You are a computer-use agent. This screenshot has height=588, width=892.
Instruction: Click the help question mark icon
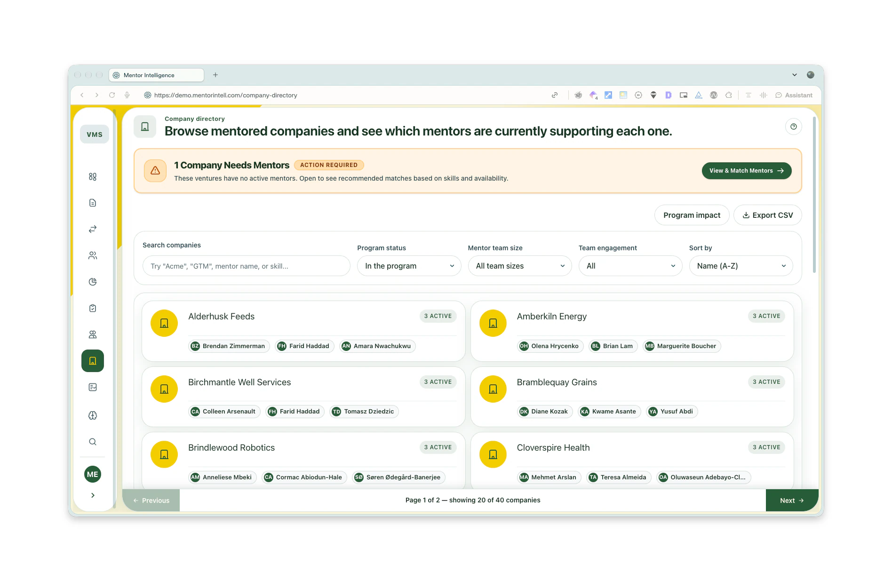tap(794, 127)
